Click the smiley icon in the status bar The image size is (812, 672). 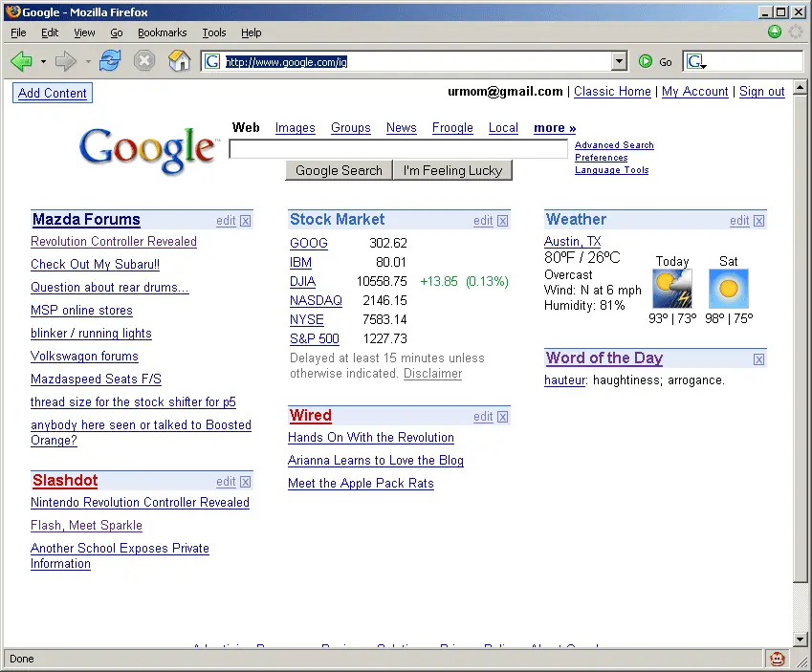click(x=778, y=659)
